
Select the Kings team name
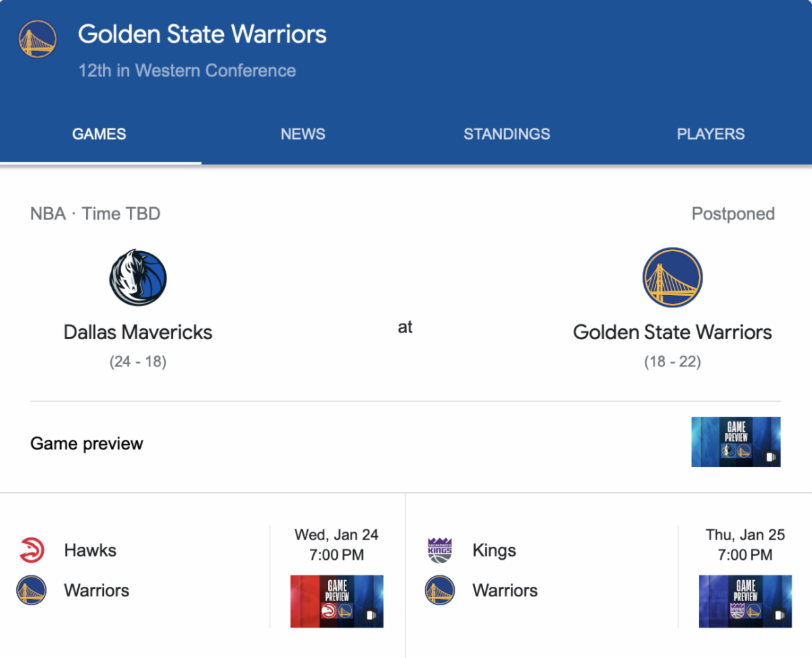tap(494, 550)
